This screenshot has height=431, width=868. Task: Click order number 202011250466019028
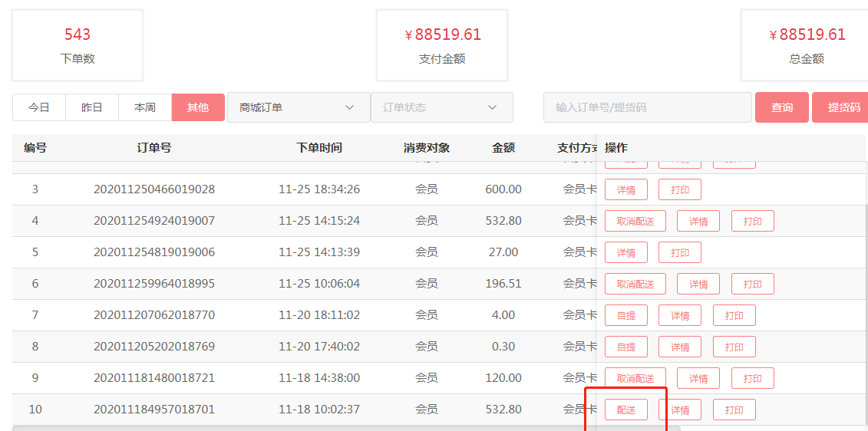click(x=154, y=189)
